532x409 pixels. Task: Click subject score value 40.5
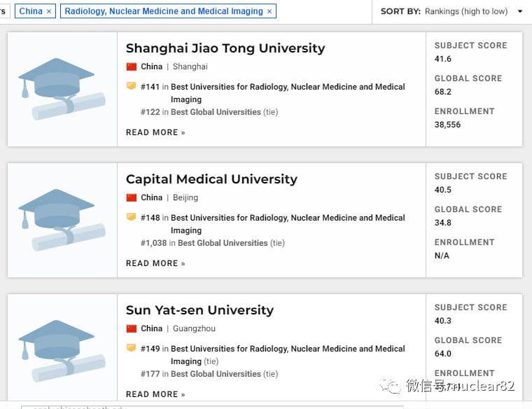click(x=443, y=190)
